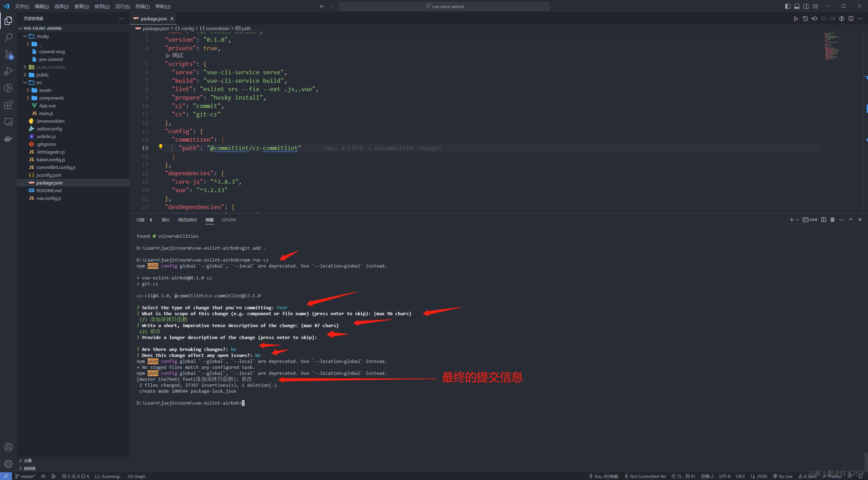Image resolution: width=868 pixels, height=480 pixels.
Task: Maximize the terminal panel with chevron up
Action: coord(850,220)
